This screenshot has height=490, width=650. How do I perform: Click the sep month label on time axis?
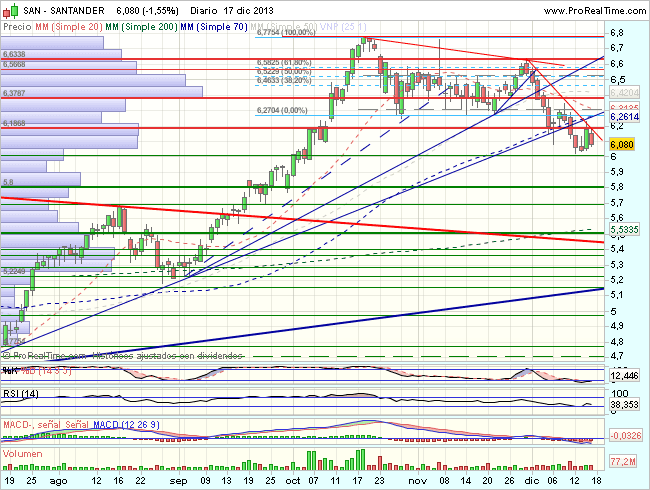tap(179, 481)
